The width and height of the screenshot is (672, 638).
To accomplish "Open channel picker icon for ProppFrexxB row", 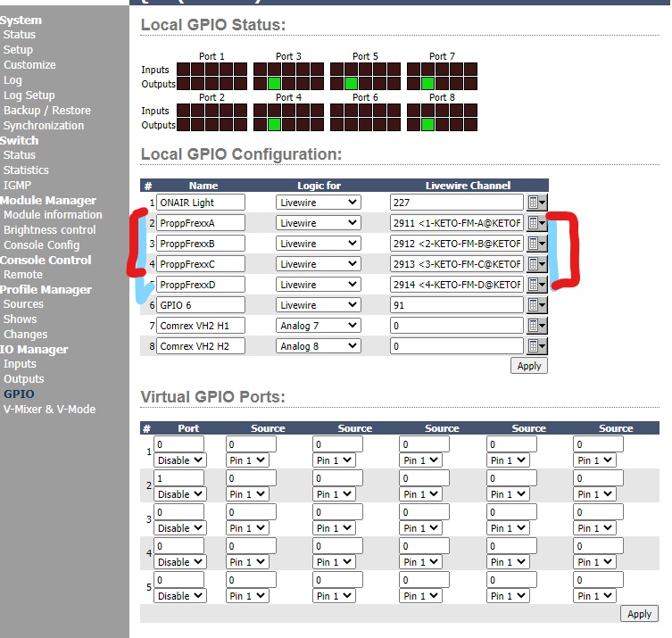I will tap(536, 244).
